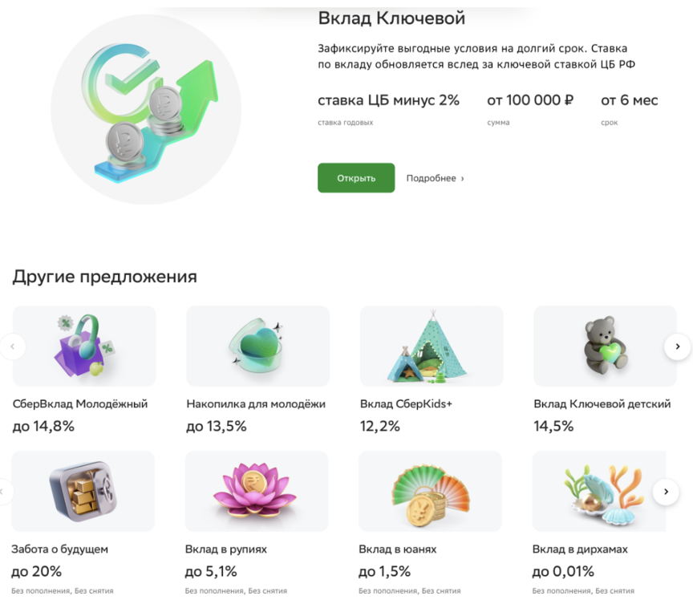The image size is (693, 616).
Task: Select the pink lotus rupee icon
Action: click(256, 491)
